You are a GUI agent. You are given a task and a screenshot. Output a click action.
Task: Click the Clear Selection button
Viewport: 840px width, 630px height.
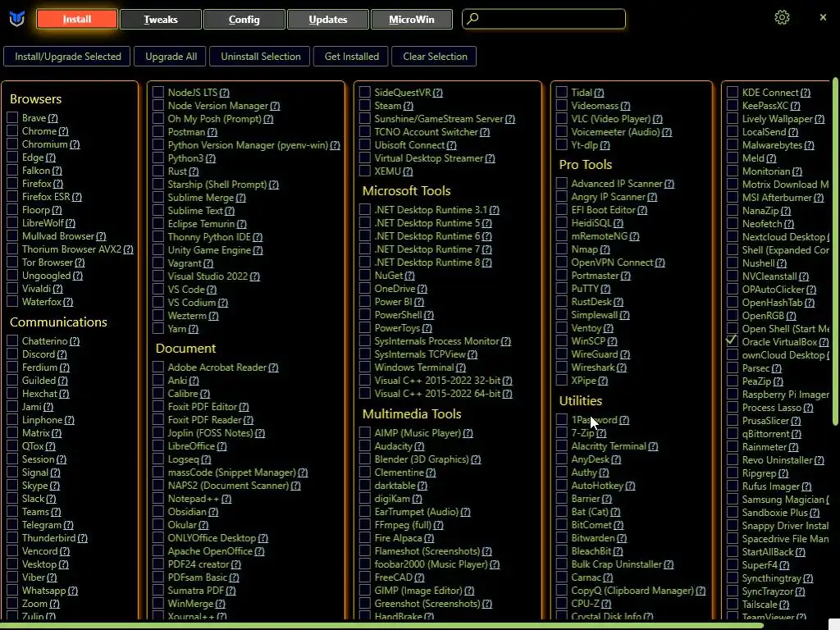coord(435,57)
